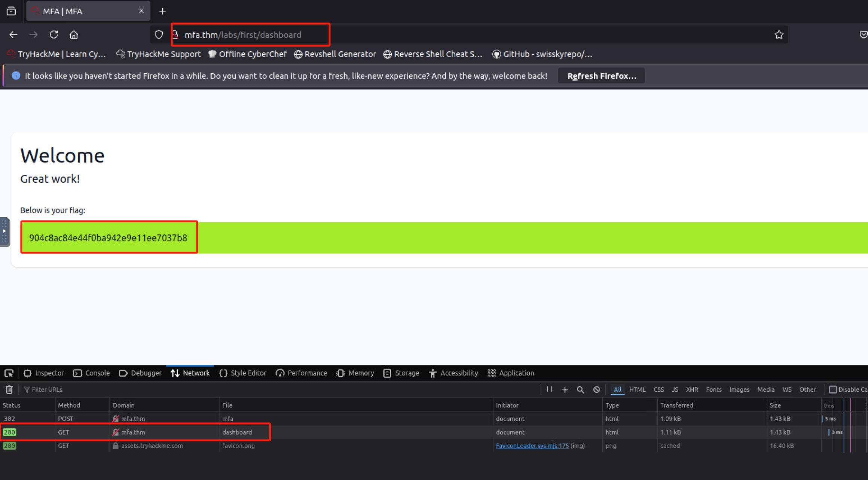Enable the Disable Cache checkbox

click(x=833, y=389)
